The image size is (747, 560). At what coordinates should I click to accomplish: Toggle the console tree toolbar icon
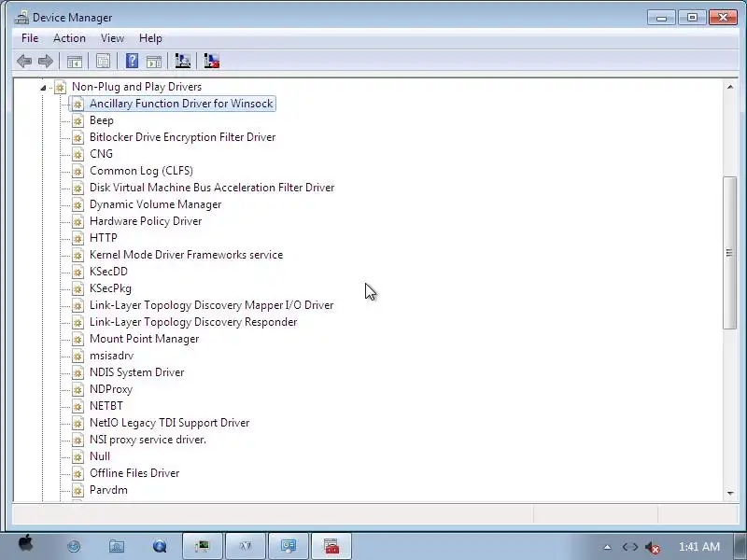click(75, 61)
